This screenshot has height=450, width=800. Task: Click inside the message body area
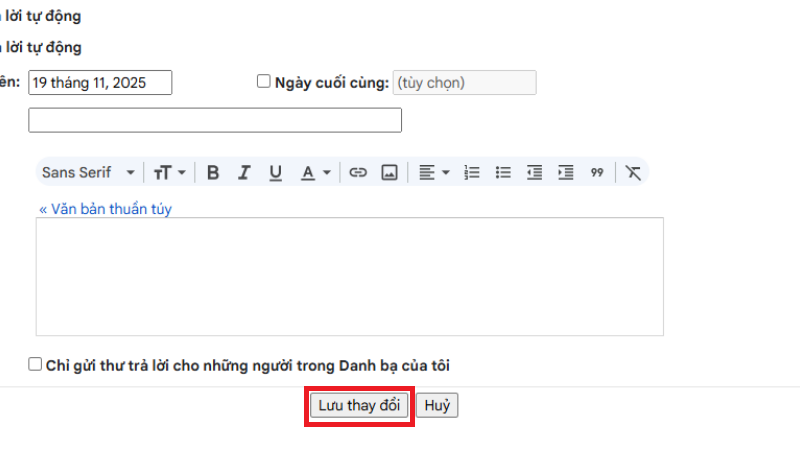click(349, 277)
